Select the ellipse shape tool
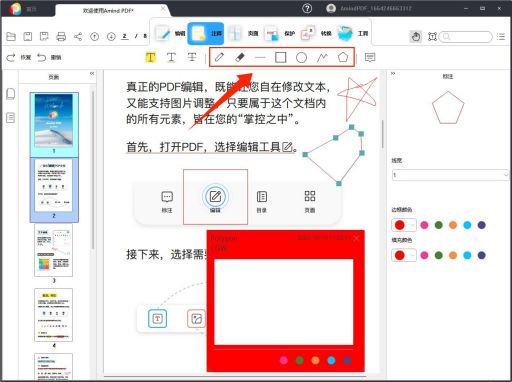 301,57
